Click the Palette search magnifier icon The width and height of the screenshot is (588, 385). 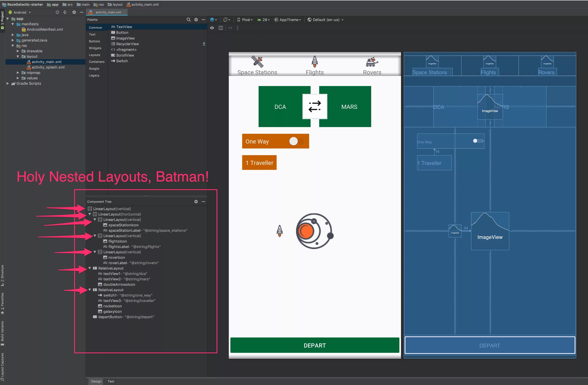pos(189,20)
